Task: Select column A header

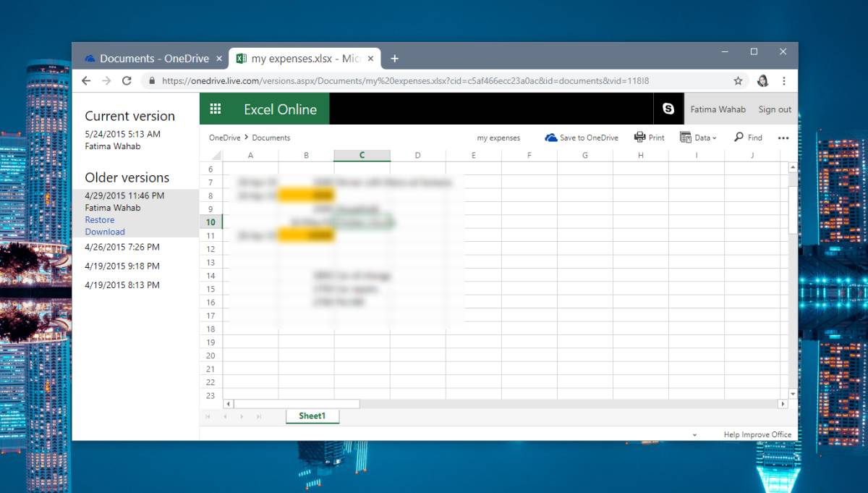Action: tap(250, 155)
